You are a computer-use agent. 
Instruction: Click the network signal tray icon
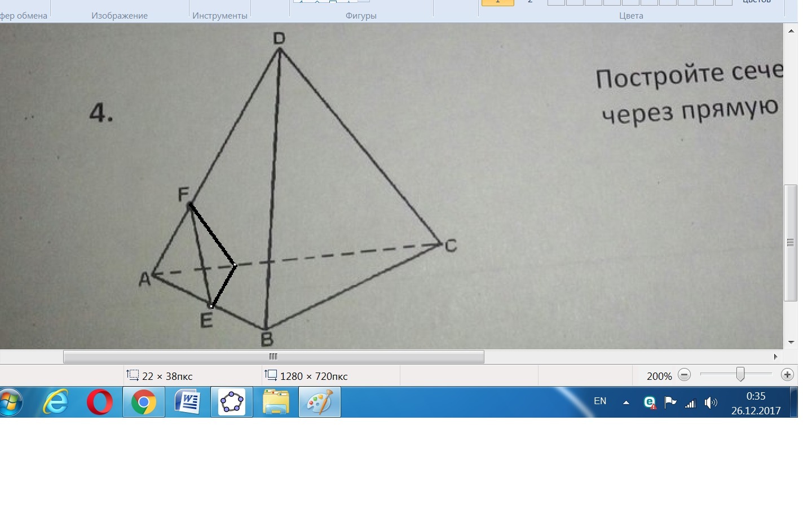pyautogui.click(x=690, y=402)
